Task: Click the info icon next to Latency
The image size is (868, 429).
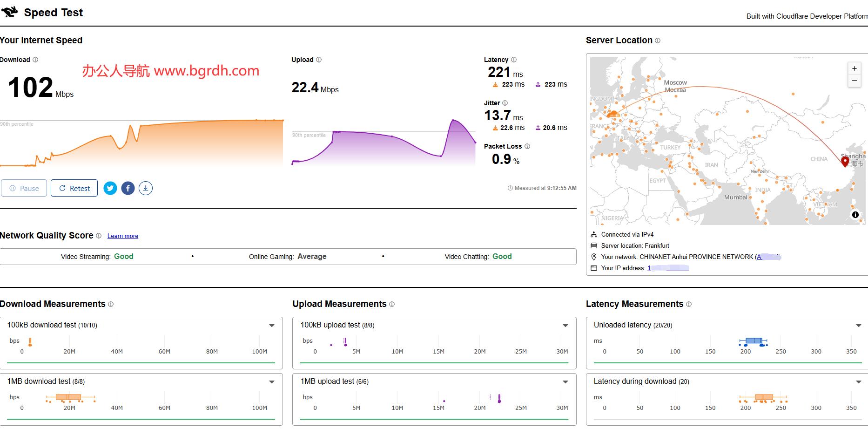Action: click(514, 60)
